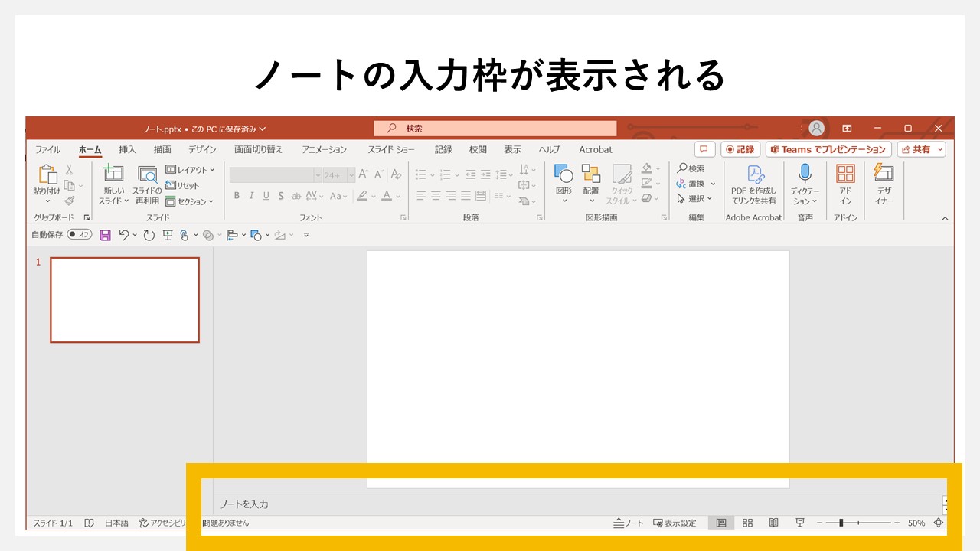Click the 50% zoom level indicator
The width and height of the screenshot is (980, 551).
pyautogui.click(x=916, y=523)
